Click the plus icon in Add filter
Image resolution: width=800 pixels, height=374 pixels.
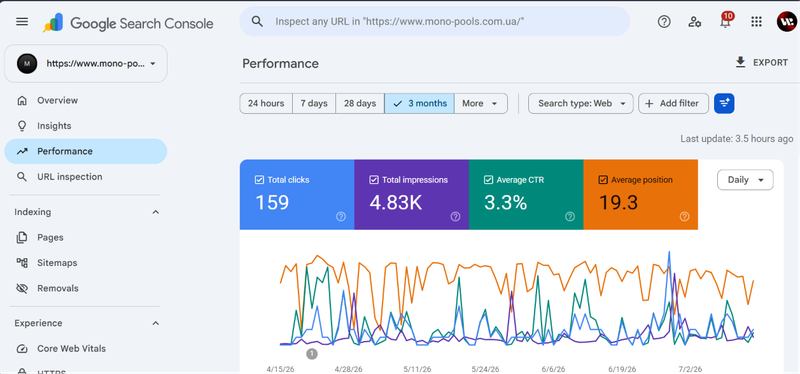pos(649,104)
